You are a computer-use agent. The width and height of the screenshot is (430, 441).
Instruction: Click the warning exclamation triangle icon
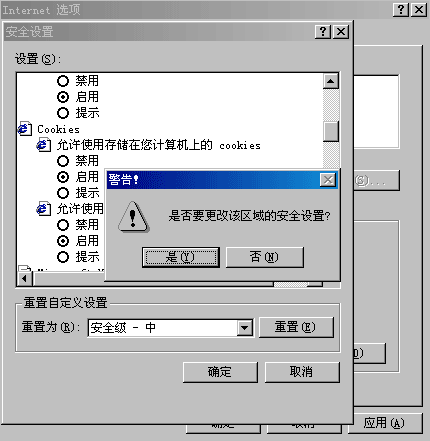click(x=133, y=217)
